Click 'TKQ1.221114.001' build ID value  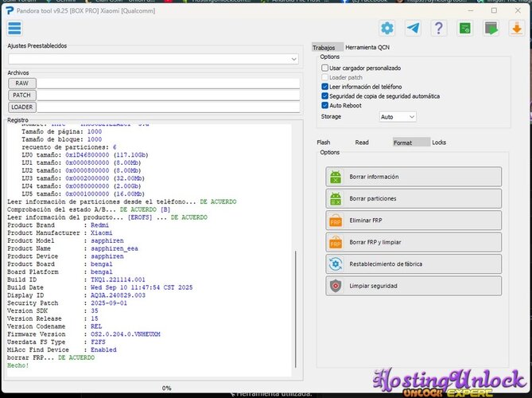(x=118, y=280)
